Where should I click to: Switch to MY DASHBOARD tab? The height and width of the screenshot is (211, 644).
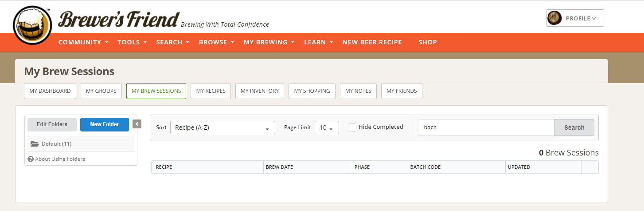click(x=50, y=91)
